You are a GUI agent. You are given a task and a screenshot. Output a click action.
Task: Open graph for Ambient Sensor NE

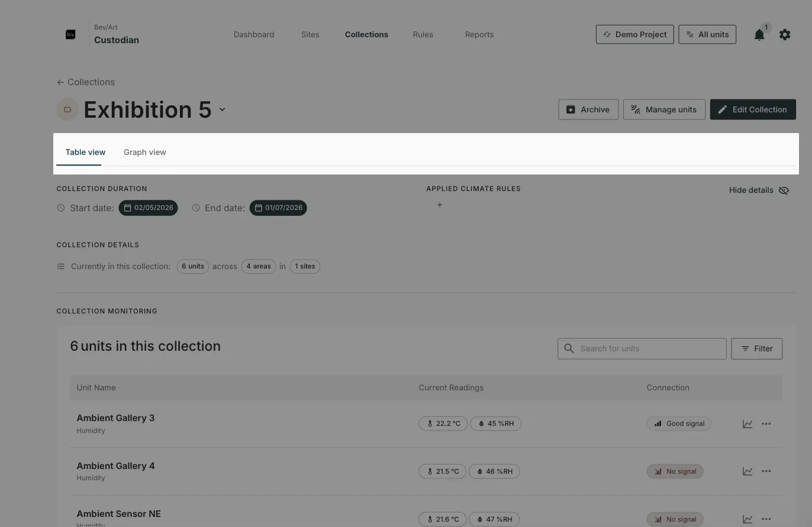point(747,519)
